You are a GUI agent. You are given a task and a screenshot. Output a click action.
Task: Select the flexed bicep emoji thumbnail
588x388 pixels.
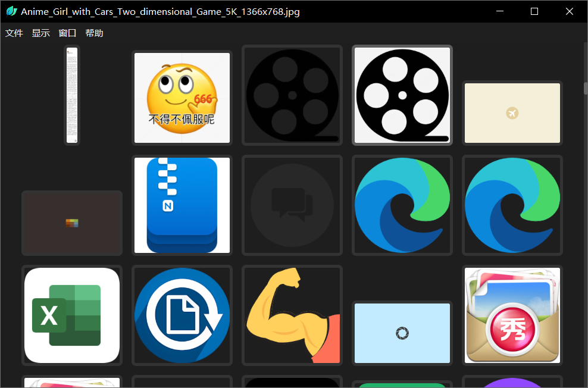(x=292, y=315)
